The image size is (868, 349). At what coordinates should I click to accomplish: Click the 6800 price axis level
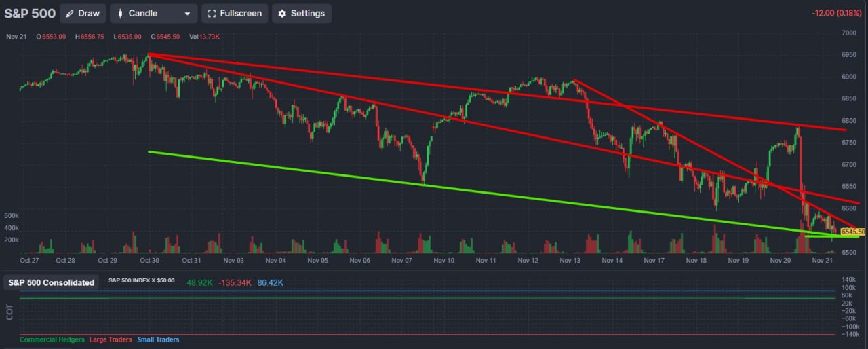(848, 121)
